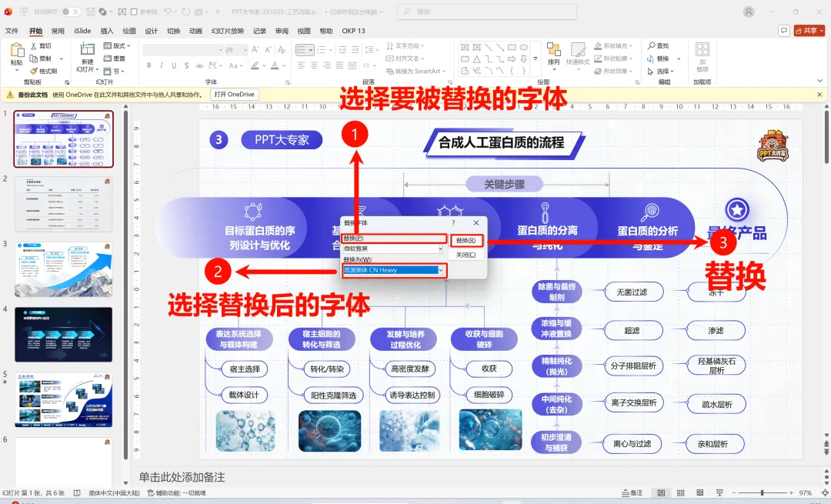Select the right arrow shape in gallery
The image size is (831, 504).
tap(512, 58)
